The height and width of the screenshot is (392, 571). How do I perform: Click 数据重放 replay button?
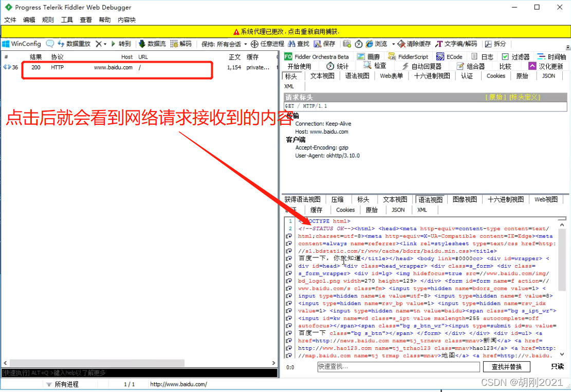point(74,44)
